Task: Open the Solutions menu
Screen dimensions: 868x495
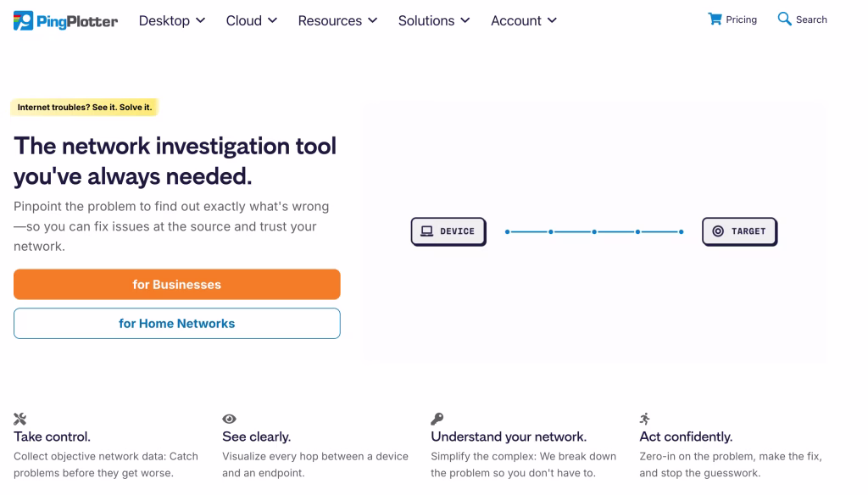Action: (x=434, y=20)
